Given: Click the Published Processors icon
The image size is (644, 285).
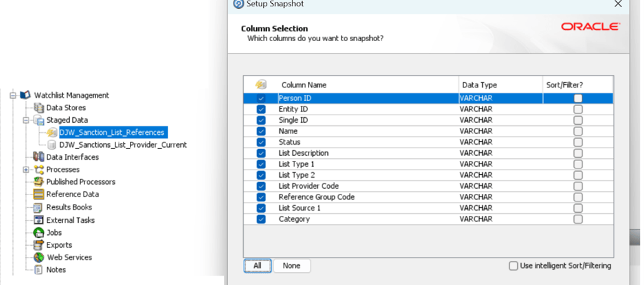Looking at the screenshot, I should tap(39, 182).
